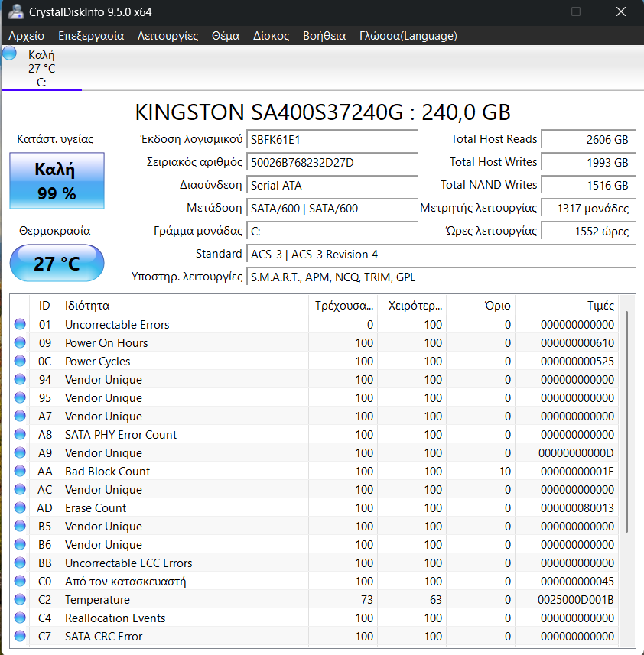Click power-on count 1317 μονάδες
This screenshot has width=644, height=655.
(588, 209)
